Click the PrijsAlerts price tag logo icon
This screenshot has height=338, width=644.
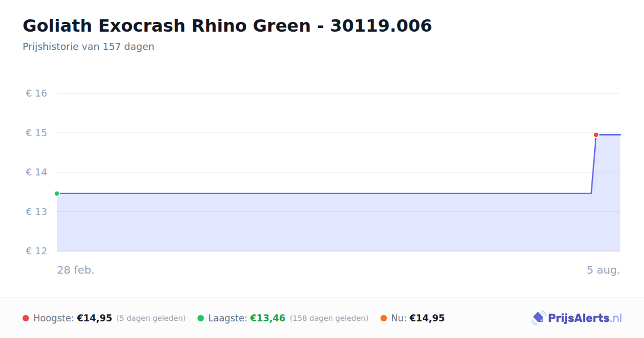tap(538, 318)
